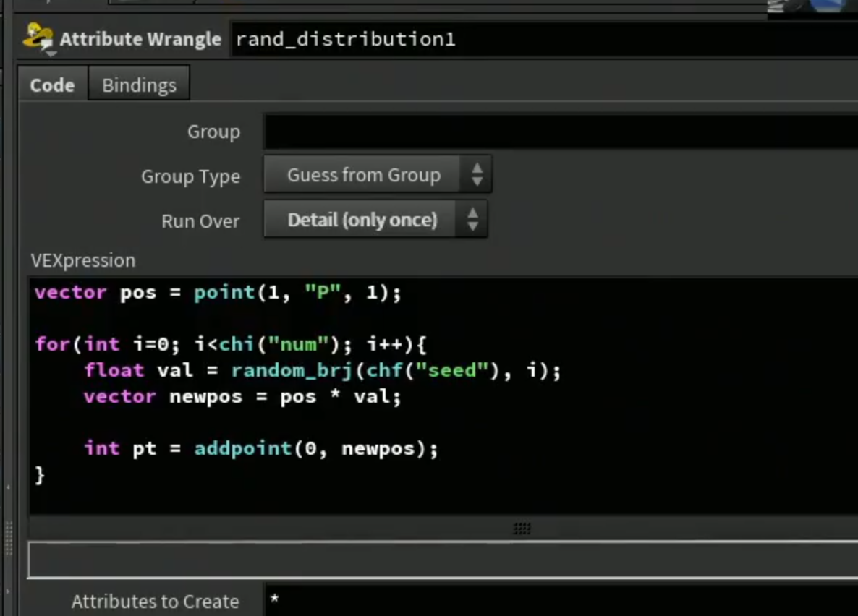The height and width of the screenshot is (616, 858).
Task: Click into the VEXpression code editor
Action: (443, 396)
